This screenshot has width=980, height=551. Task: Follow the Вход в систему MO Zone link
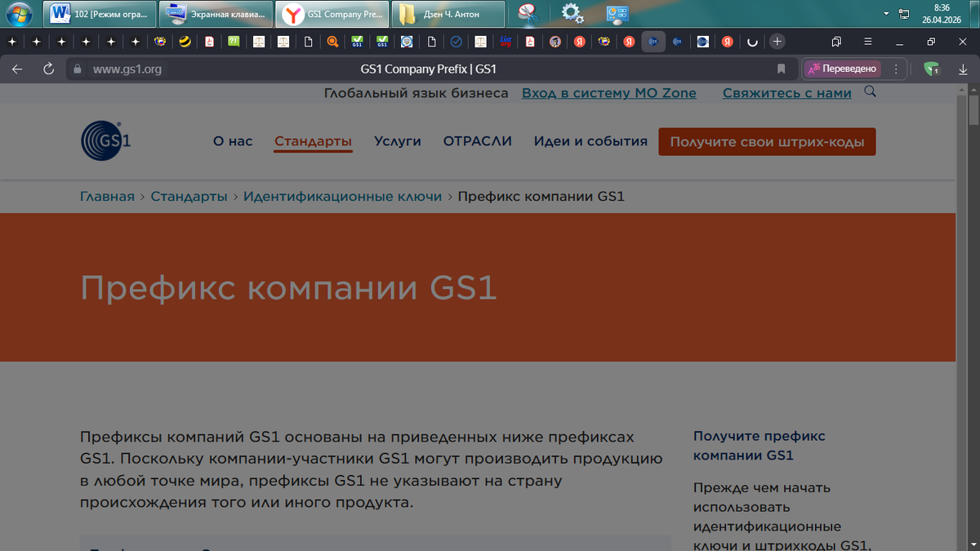(609, 93)
